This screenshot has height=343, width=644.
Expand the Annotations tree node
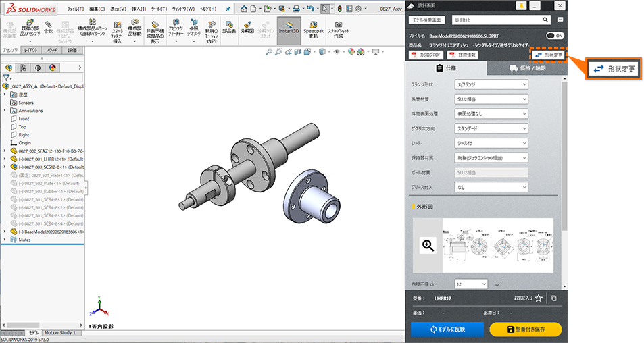tap(5, 111)
